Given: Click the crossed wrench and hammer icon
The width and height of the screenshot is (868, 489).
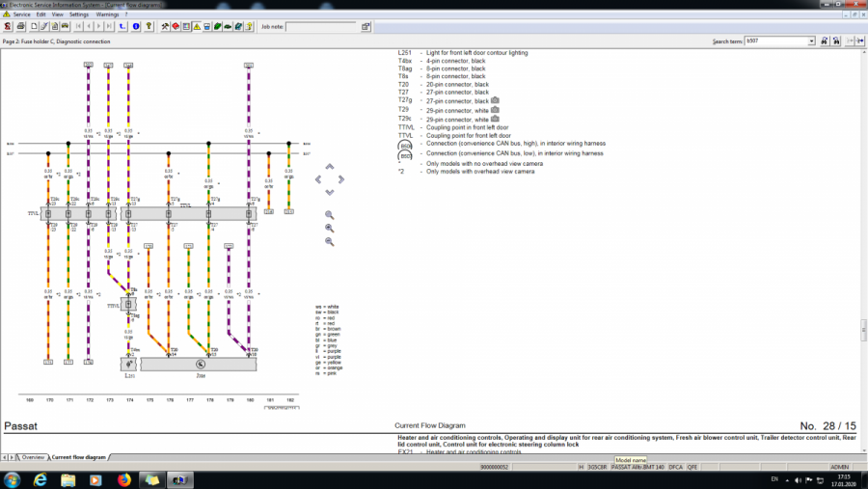Looking at the screenshot, I should (x=166, y=26).
